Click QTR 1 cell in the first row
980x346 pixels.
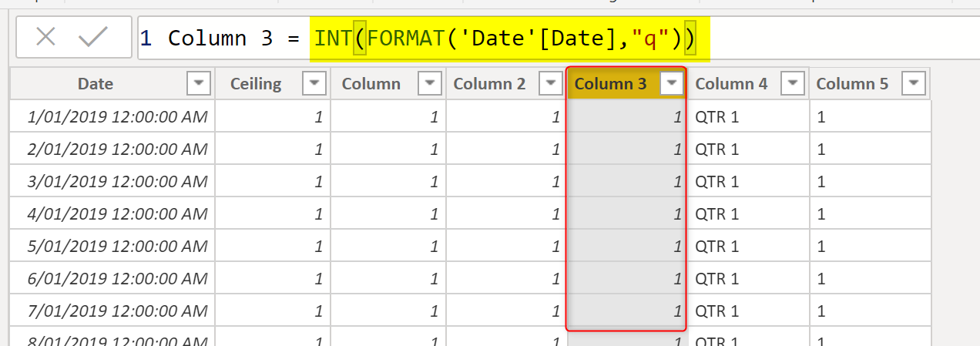pyautogui.click(x=717, y=117)
